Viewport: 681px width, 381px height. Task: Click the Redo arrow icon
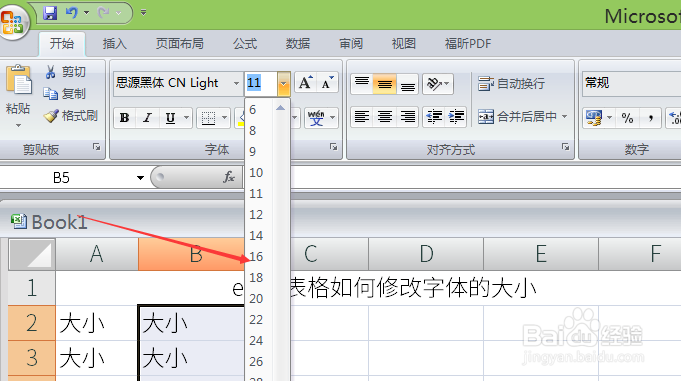pos(104,13)
